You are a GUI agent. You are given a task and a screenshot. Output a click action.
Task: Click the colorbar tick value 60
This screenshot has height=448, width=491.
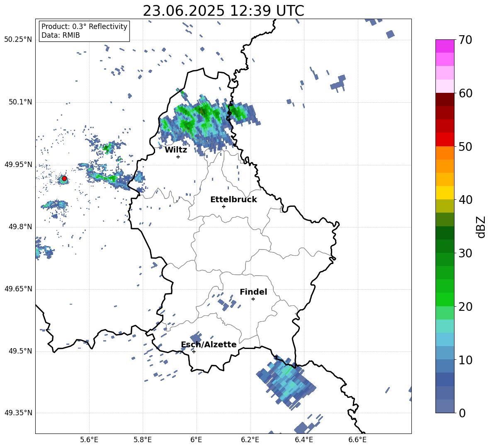click(x=465, y=93)
